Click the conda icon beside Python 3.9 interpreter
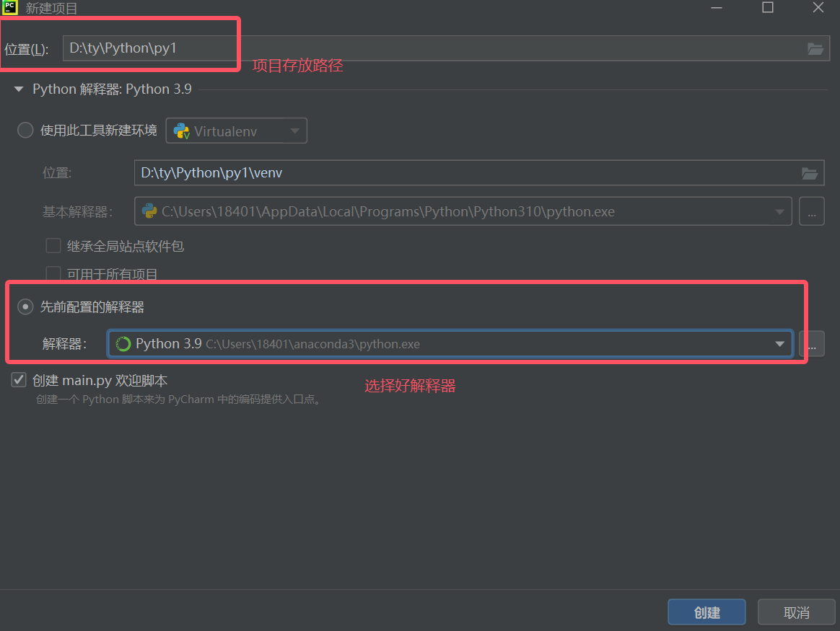Viewport: 840px width, 631px height. click(x=122, y=343)
